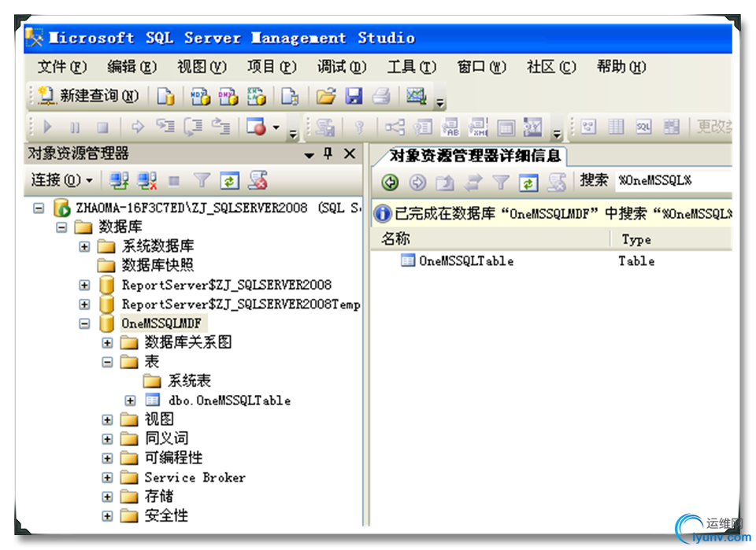Collapse the 表 folder node

pos(107,362)
